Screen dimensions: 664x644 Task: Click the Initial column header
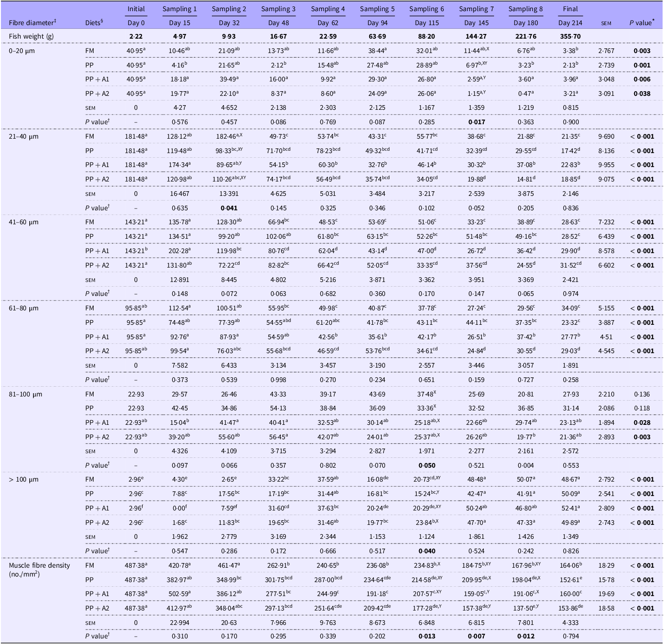point(136,9)
